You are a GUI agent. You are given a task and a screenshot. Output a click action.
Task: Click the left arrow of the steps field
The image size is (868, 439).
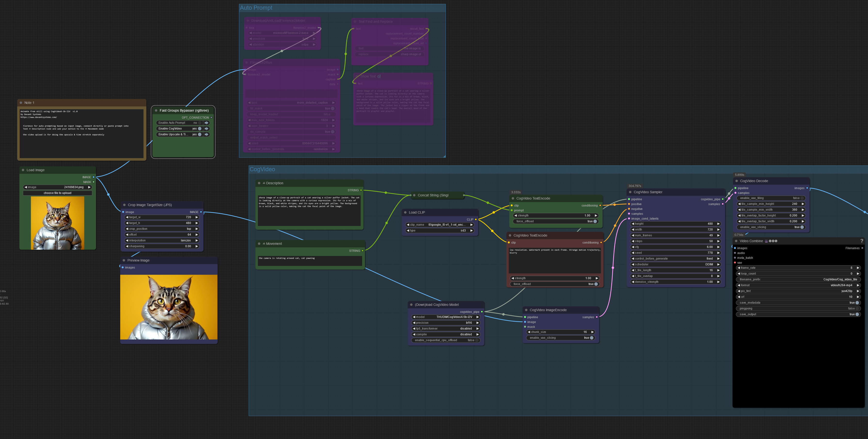point(633,241)
